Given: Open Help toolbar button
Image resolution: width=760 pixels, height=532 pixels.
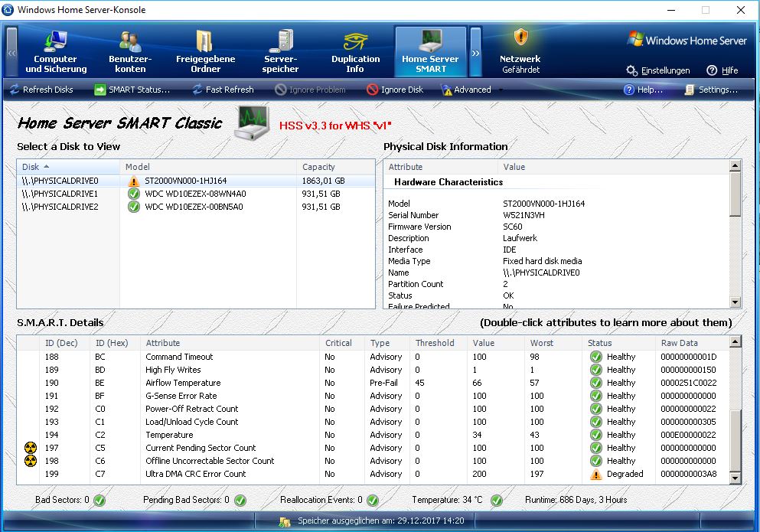Looking at the screenshot, I should coord(643,90).
